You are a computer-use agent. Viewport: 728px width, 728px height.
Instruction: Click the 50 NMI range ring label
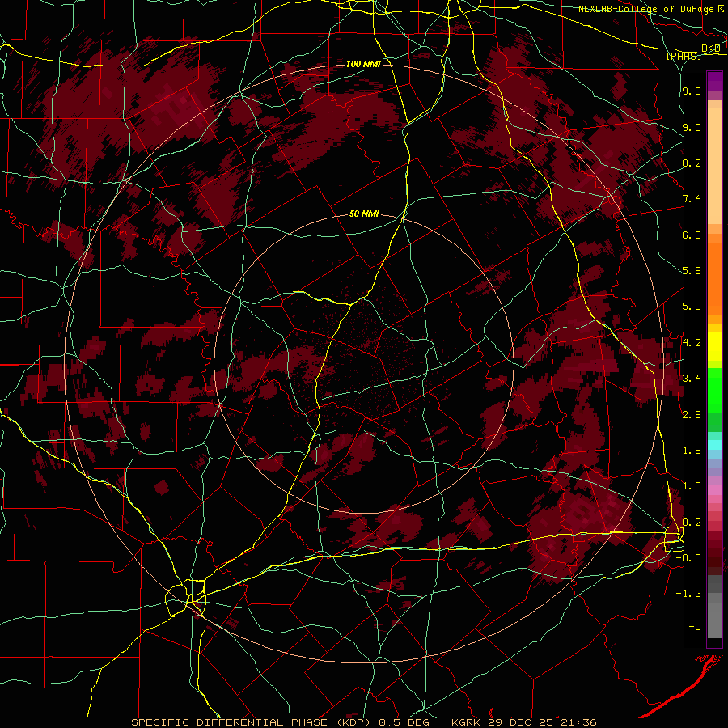point(364,214)
